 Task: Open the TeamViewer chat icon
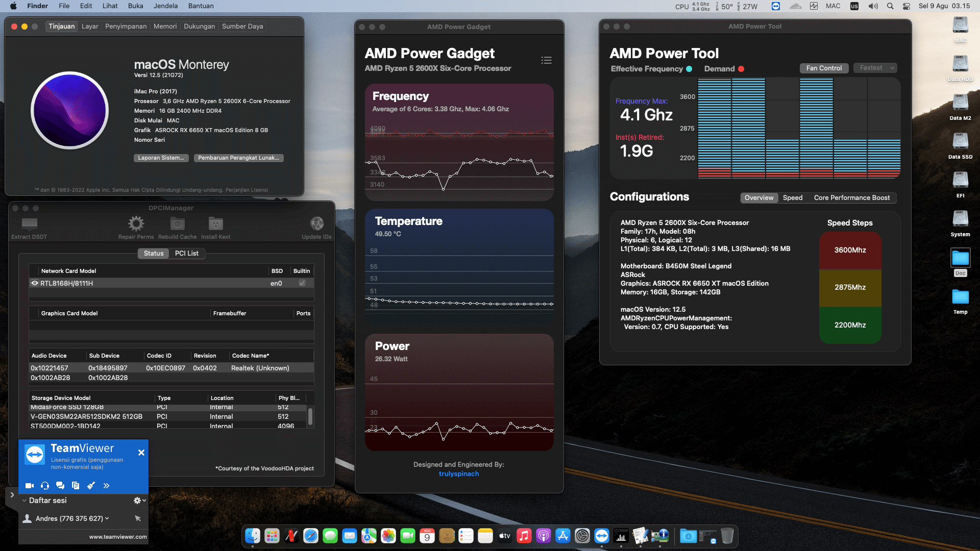pos(60,486)
